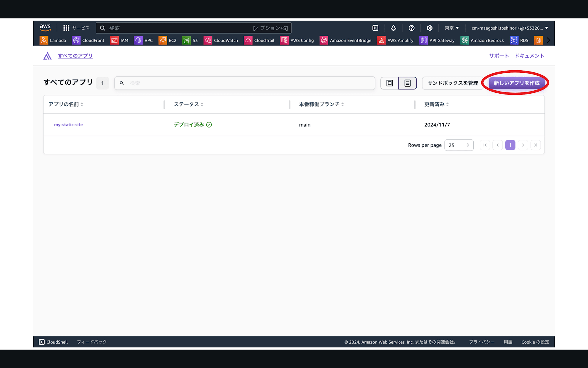Open the help question mark icon

click(412, 28)
